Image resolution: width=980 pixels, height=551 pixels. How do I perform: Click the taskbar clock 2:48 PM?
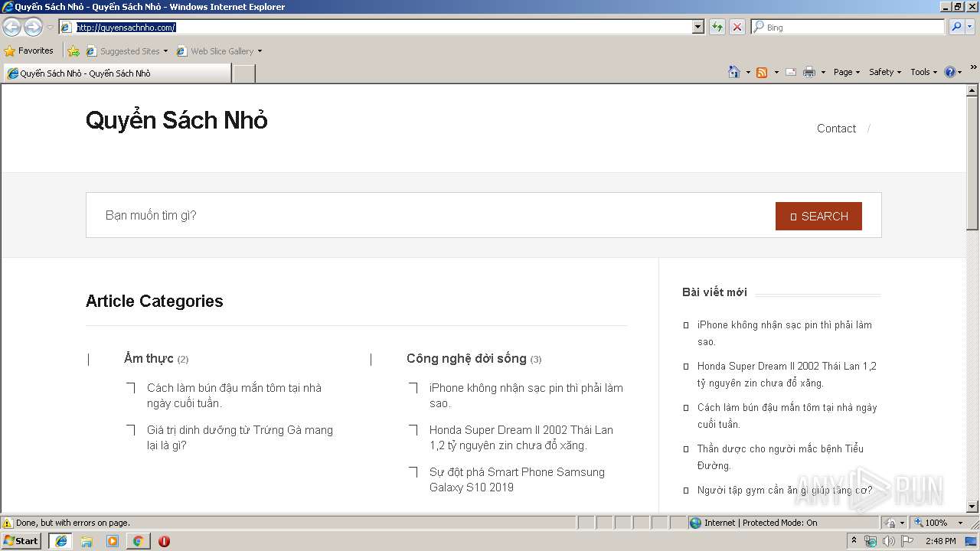point(940,541)
